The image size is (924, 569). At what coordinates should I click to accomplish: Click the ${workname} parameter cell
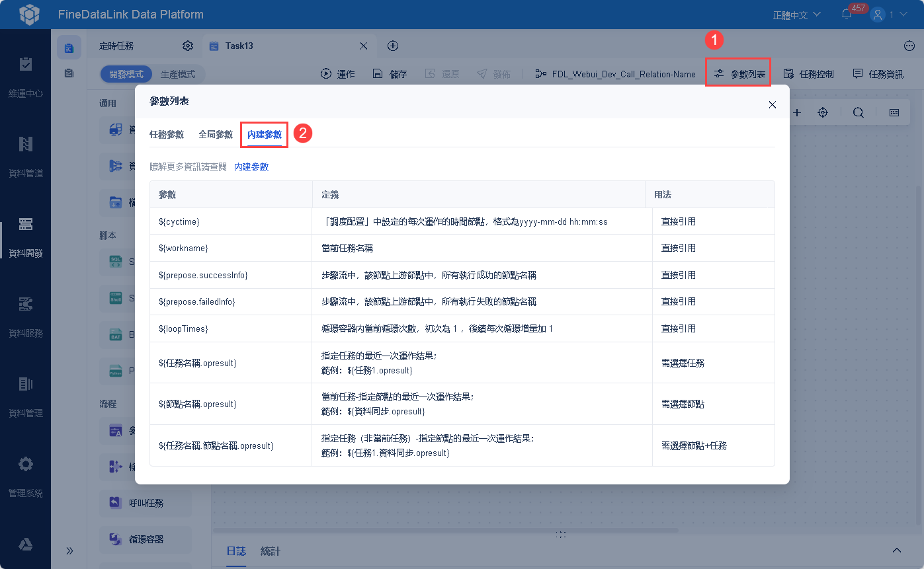231,248
